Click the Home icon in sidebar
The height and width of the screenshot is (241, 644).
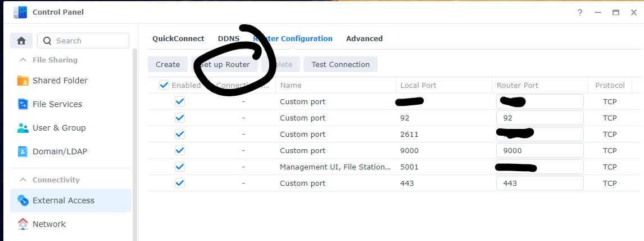coord(21,41)
